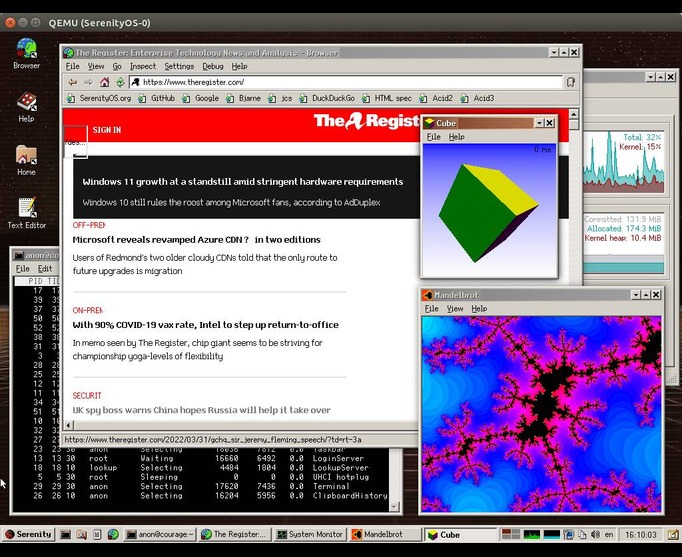Click the SECURITY category label

point(87,396)
